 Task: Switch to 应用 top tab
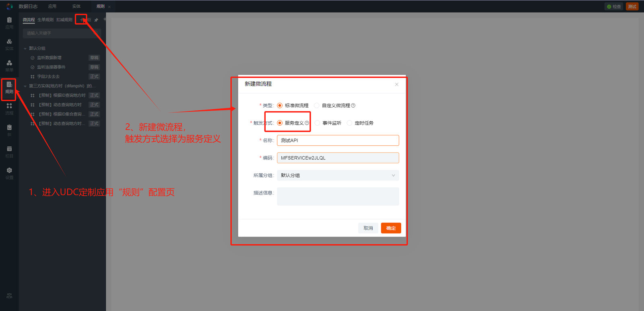[x=52, y=6]
